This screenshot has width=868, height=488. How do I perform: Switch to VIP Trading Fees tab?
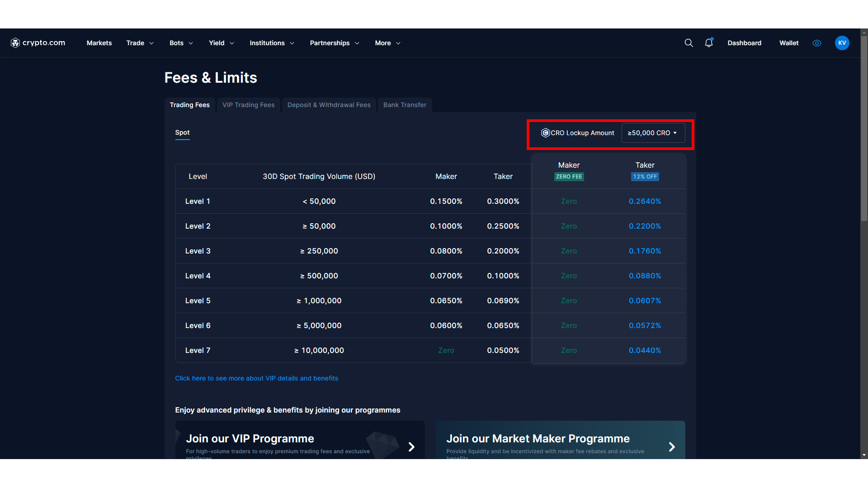(x=249, y=105)
